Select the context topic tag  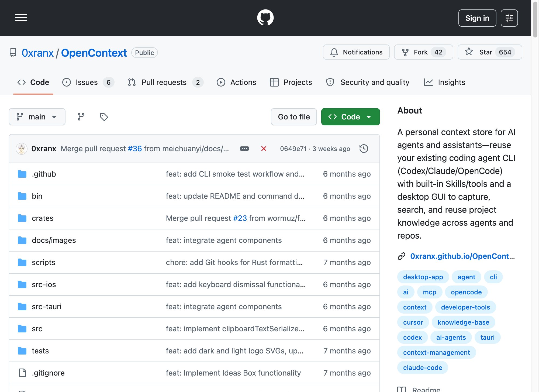415,307
